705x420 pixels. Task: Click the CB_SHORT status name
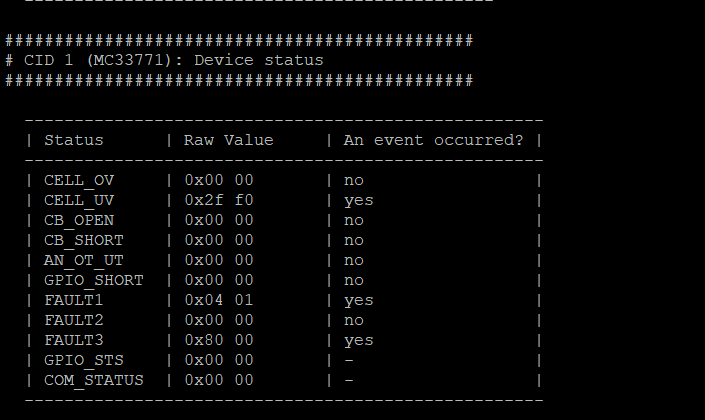[x=84, y=241]
